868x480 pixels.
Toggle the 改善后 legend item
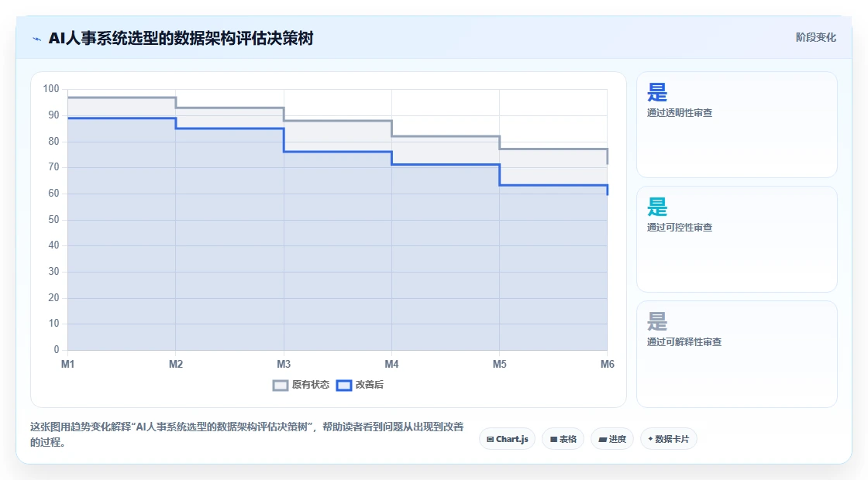pos(360,385)
